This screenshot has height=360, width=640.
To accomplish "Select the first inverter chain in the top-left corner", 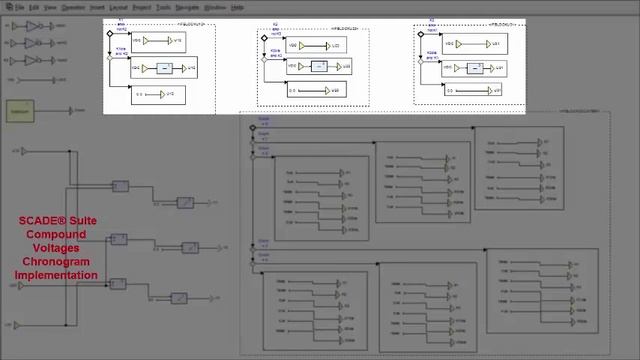I will coord(36,26).
